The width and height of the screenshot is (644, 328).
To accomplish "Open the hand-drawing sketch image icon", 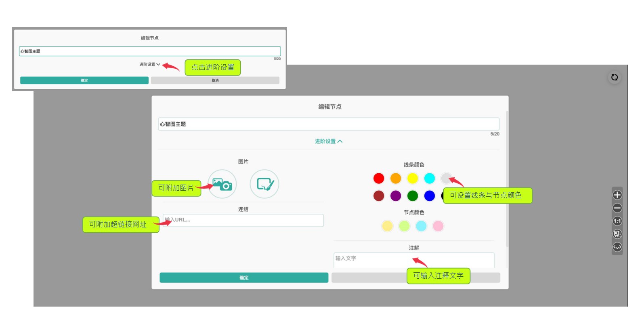I will (x=264, y=184).
